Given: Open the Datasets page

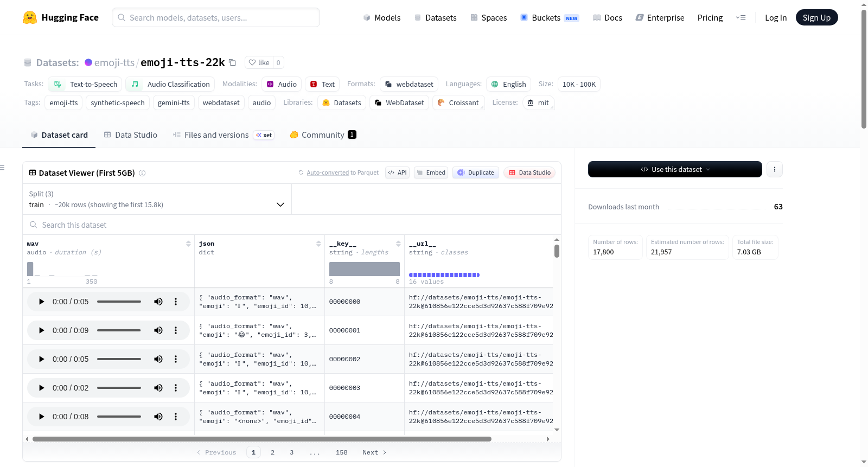Looking at the screenshot, I should point(435,18).
